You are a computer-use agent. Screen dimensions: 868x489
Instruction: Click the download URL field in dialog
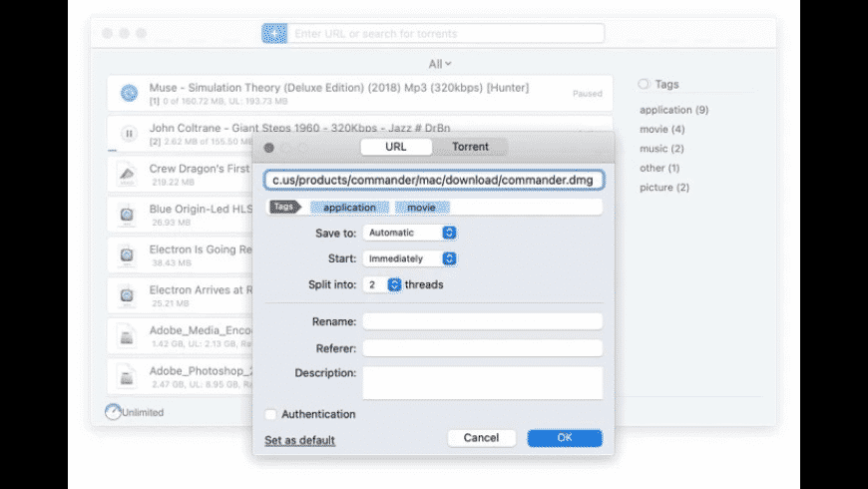click(434, 180)
